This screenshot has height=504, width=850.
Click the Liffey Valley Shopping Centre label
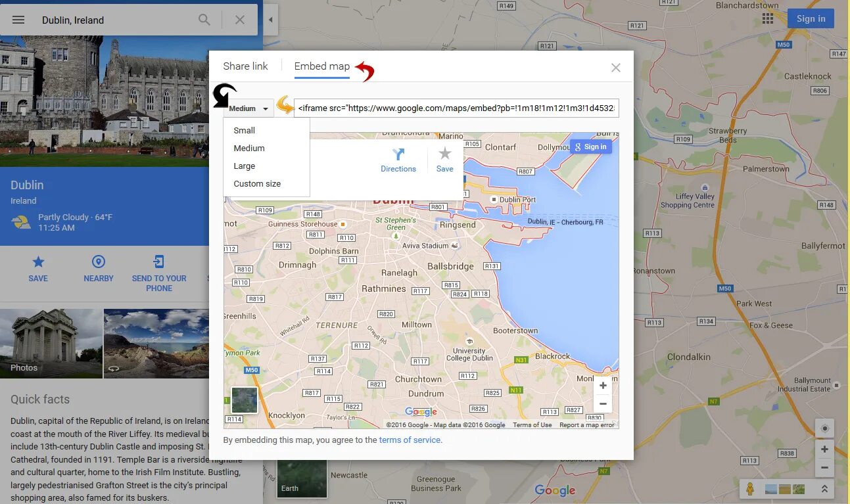pos(688,201)
